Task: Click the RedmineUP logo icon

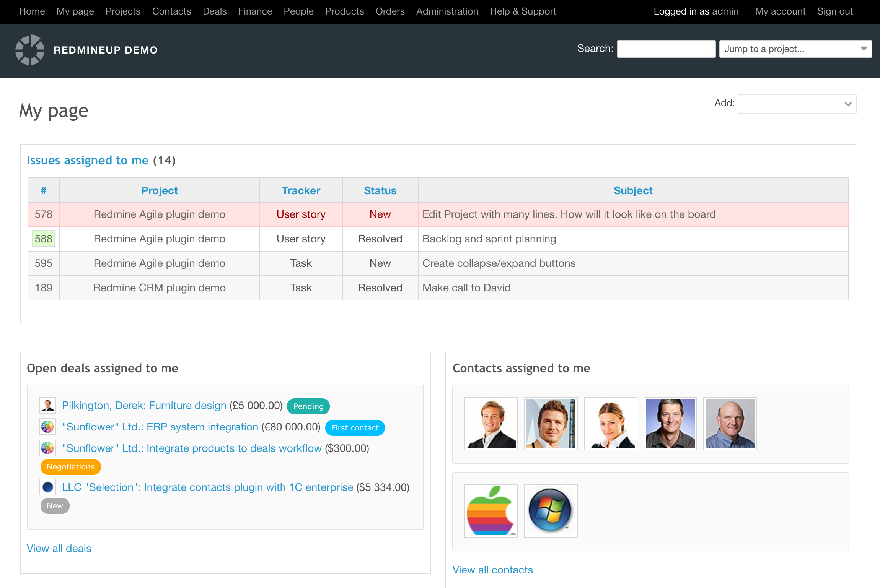Action: pyautogui.click(x=30, y=50)
